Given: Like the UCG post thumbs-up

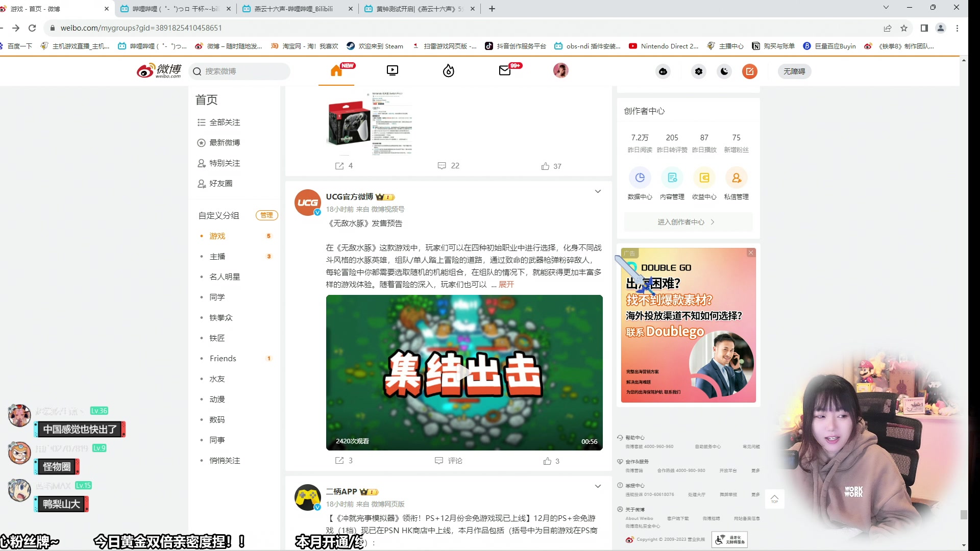Looking at the screenshot, I should [x=548, y=461].
